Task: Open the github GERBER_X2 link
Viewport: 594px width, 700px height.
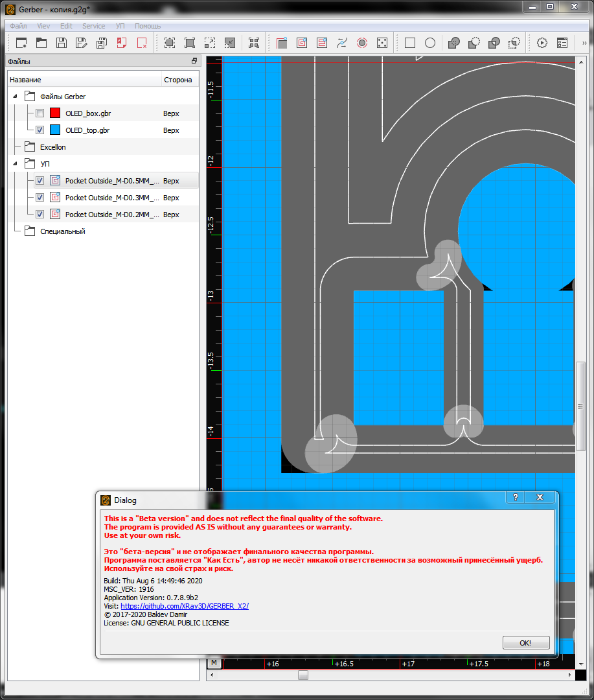Action: pyautogui.click(x=185, y=606)
